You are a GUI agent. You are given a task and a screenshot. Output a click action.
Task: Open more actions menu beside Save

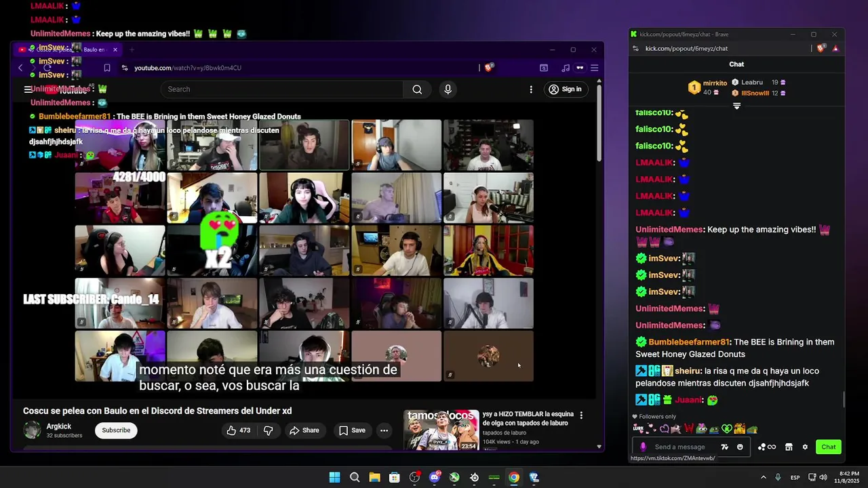pos(384,430)
